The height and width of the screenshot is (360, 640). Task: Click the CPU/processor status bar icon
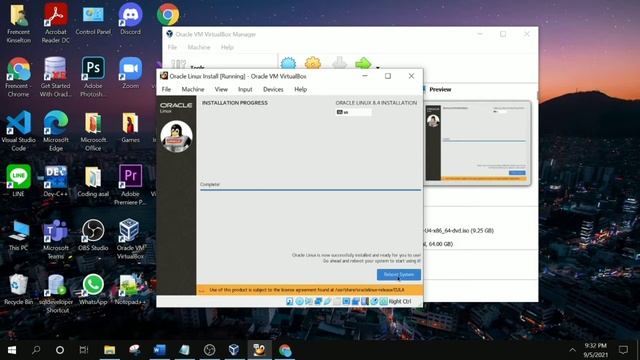click(364, 301)
